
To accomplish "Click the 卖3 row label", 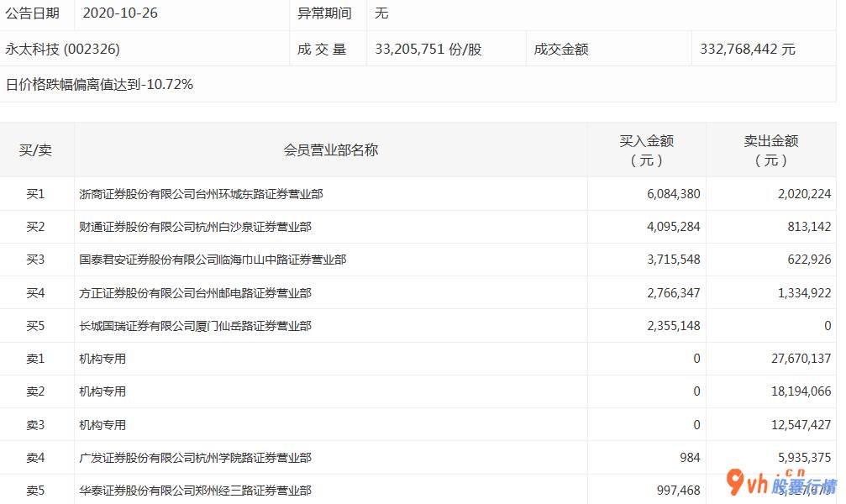I will pos(35,425).
